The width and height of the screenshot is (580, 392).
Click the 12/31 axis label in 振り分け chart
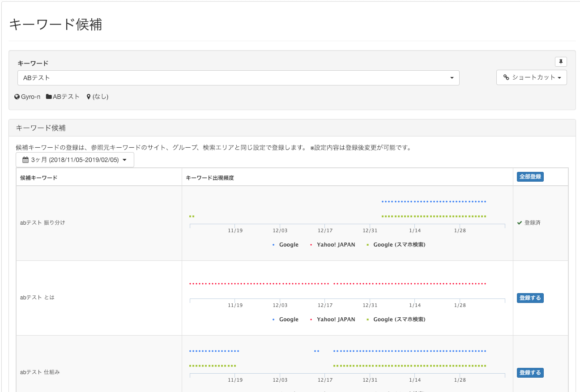pos(370,231)
